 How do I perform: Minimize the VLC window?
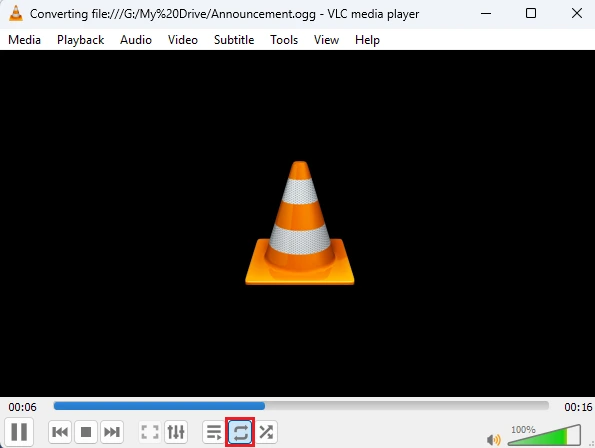click(x=486, y=14)
